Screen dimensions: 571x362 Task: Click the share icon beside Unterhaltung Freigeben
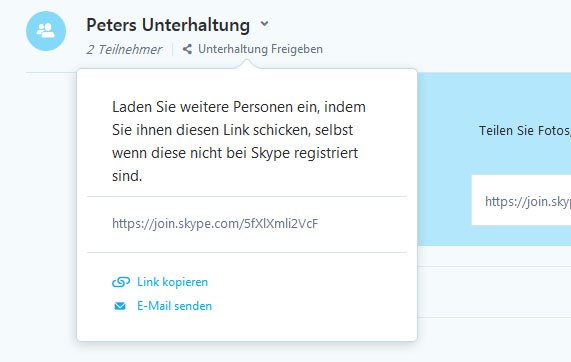pos(187,49)
